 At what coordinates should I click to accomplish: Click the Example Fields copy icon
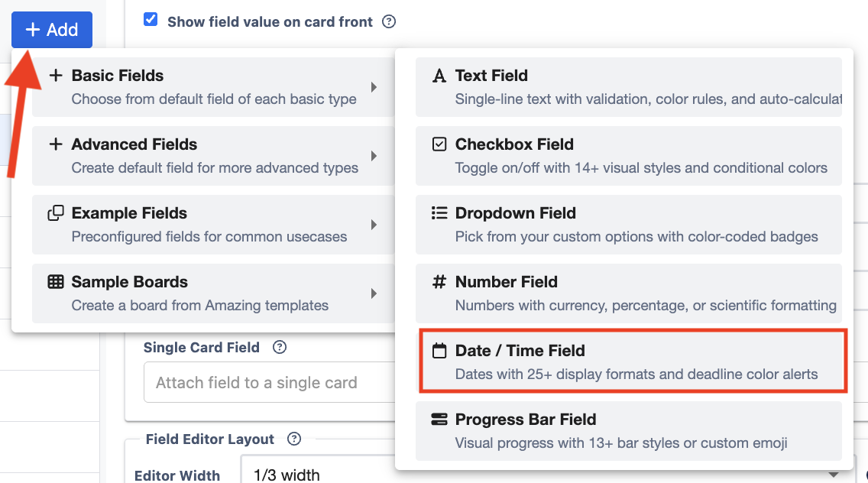pos(56,213)
